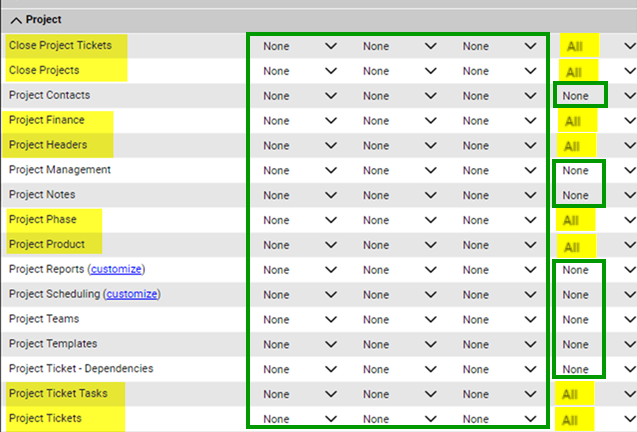Open second-column dropdown for Project Finance row
Image resolution: width=637 pixels, height=432 pixels.
coord(399,121)
